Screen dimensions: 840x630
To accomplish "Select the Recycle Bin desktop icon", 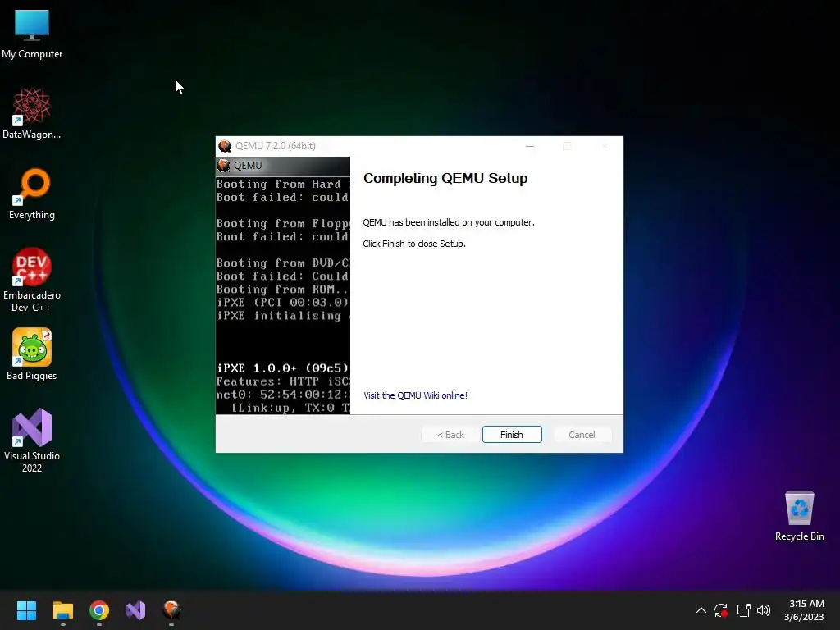I will click(799, 516).
